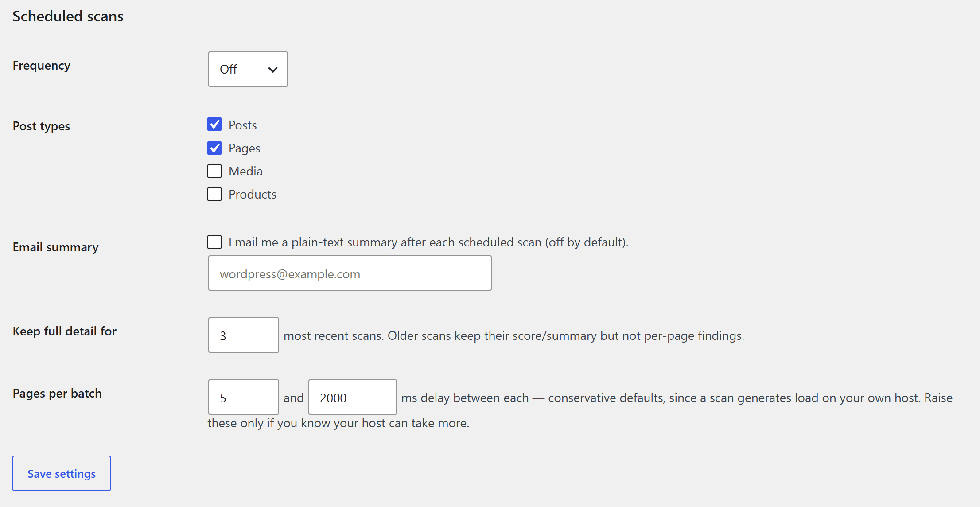Viewport: 980px width, 507px height.
Task: Enable the Products post type checkbox
Action: pyautogui.click(x=214, y=194)
